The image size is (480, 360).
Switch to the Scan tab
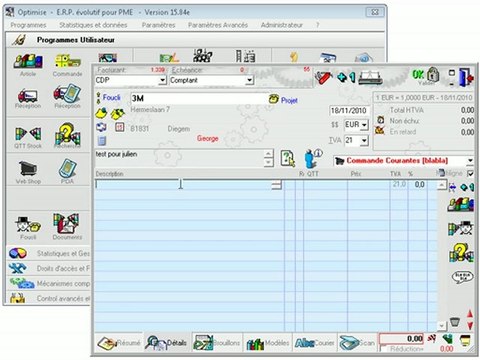pos(357,342)
